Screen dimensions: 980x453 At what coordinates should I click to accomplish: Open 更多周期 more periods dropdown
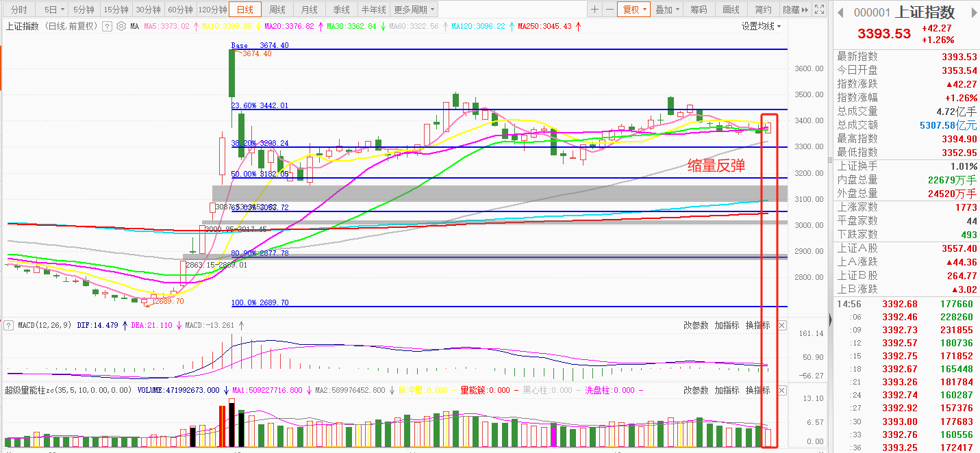[x=414, y=10]
